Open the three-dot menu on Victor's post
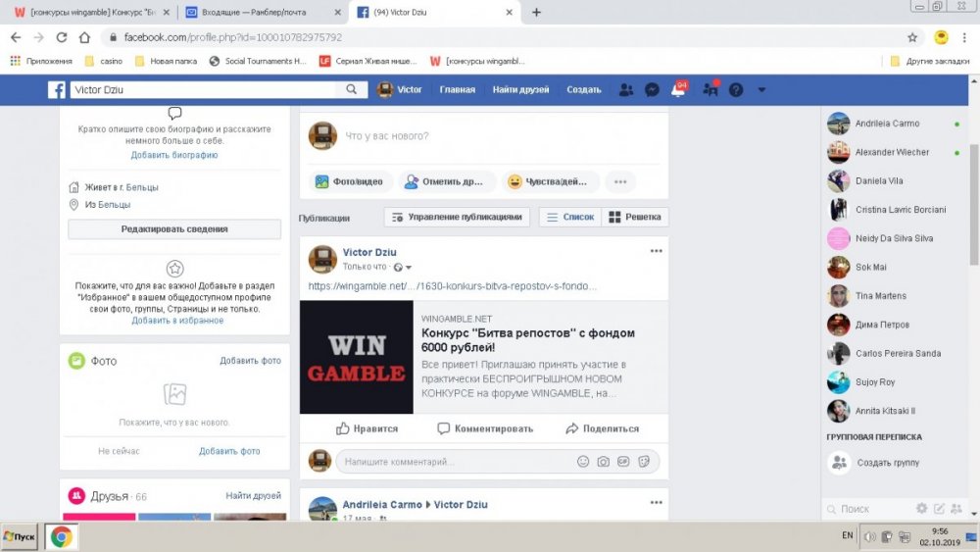980x552 pixels. (656, 251)
